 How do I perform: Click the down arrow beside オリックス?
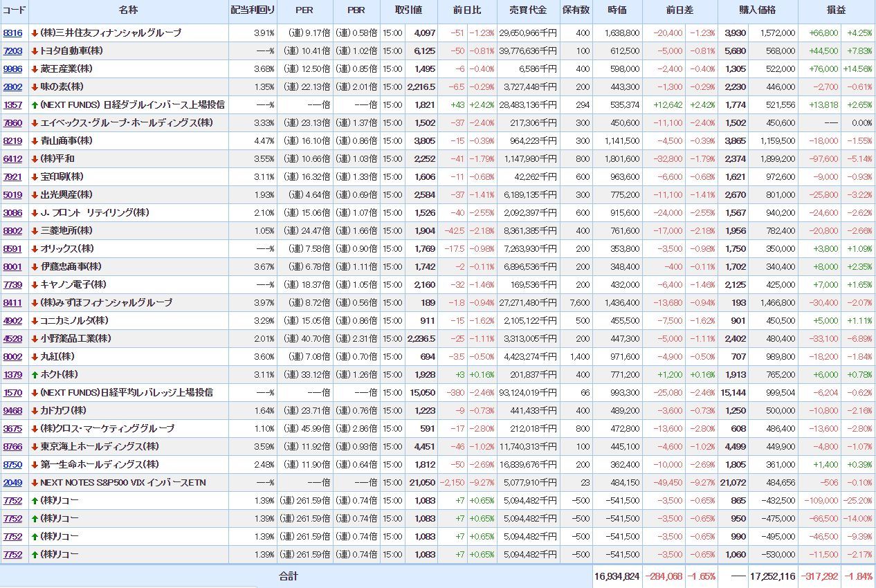(35, 249)
